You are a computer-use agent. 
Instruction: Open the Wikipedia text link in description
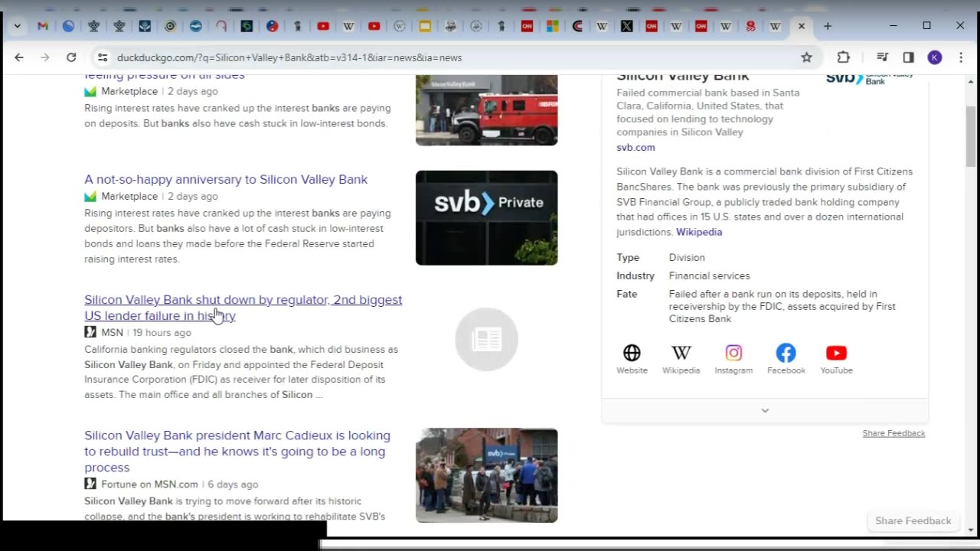[699, 232]
